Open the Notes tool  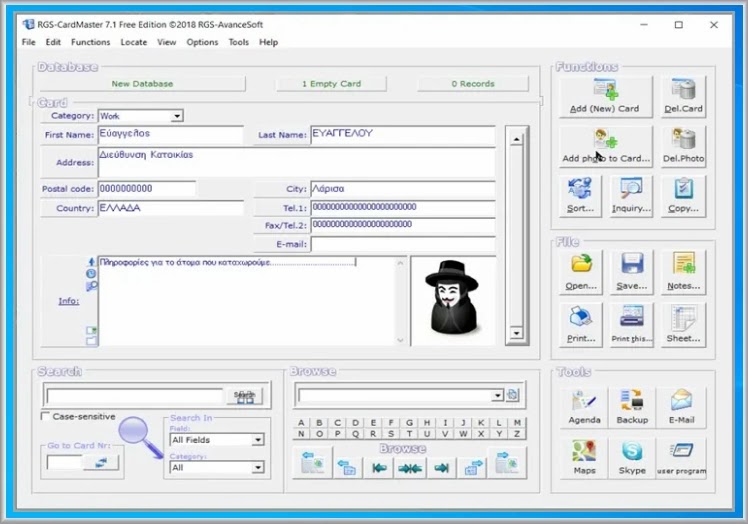[683, 272]
